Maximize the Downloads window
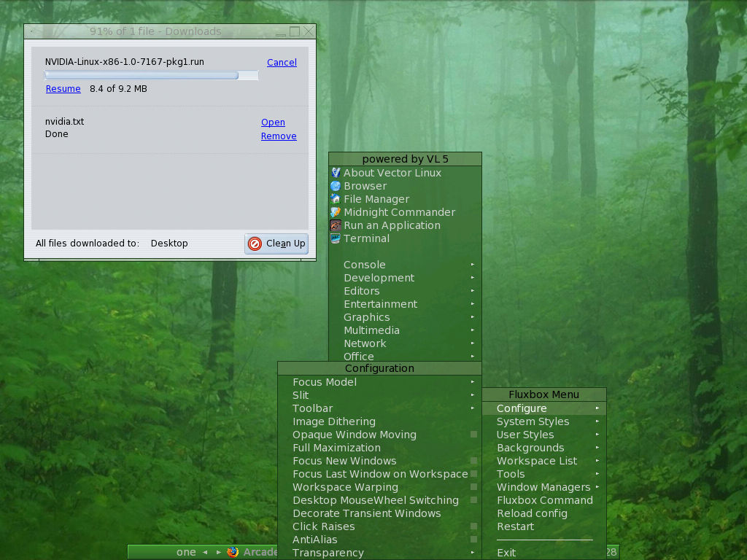The height and width of the screenshot is (560, 747). [x=295, y=31]
